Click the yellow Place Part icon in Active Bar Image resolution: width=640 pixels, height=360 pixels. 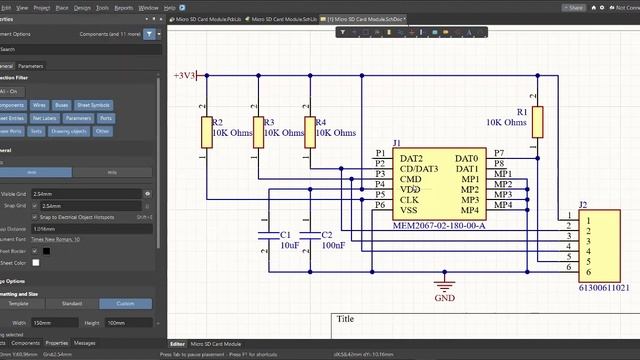click(389, 32)
